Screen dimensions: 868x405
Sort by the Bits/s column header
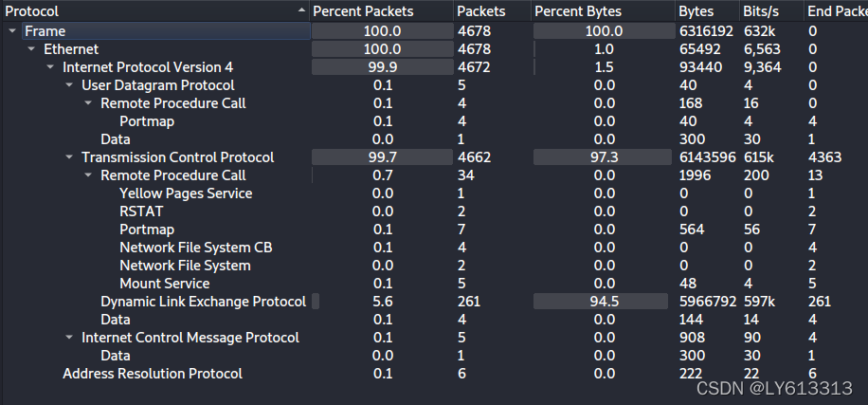(771, 11)
